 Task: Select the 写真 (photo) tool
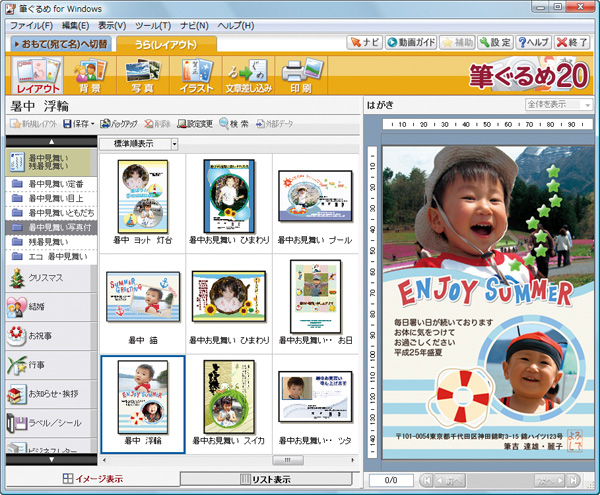(x=145, y=76)
